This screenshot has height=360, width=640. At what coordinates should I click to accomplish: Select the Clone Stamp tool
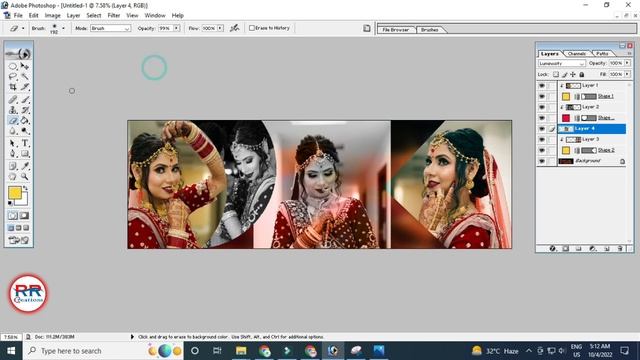point(13,110)
